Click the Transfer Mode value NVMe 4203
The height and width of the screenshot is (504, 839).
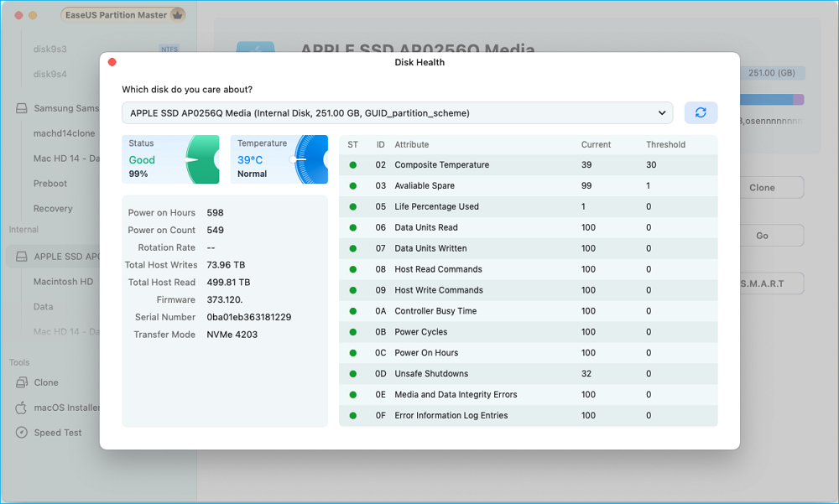pos(232,335)
